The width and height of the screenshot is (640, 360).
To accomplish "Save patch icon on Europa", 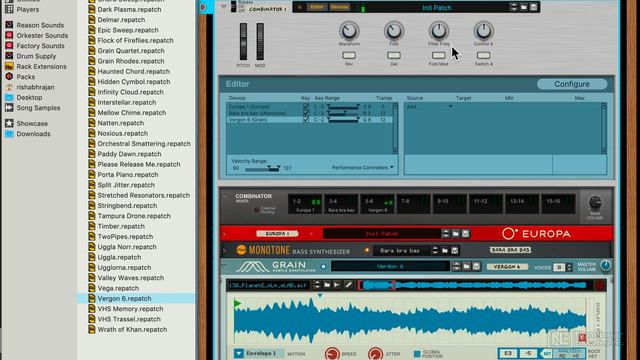I will [x=465, y=233].
